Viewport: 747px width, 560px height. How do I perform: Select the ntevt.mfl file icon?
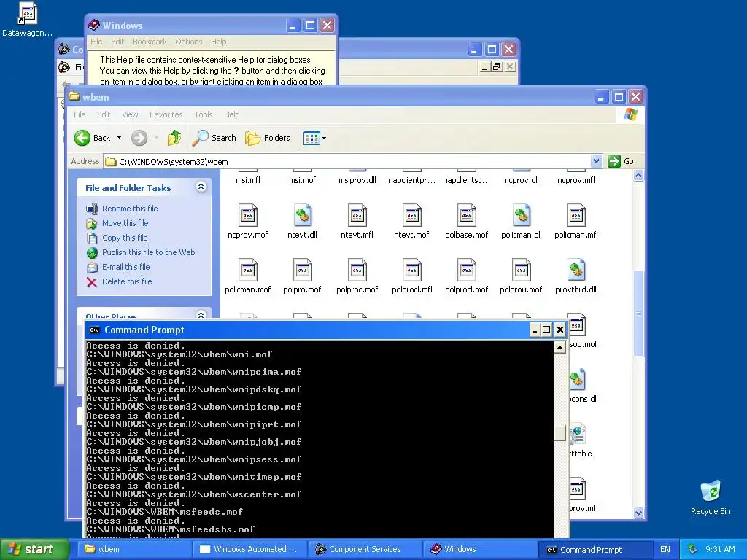[x=357, y=215]
